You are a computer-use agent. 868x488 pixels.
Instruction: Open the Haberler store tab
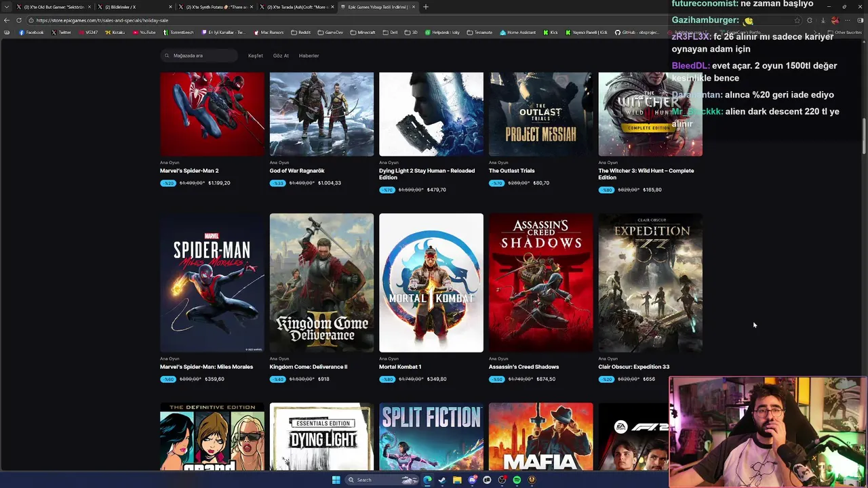coord(309,56)
